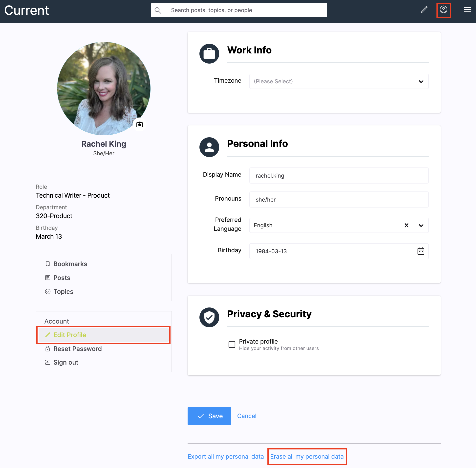Click the 320-Product department value

pos(54,216)
